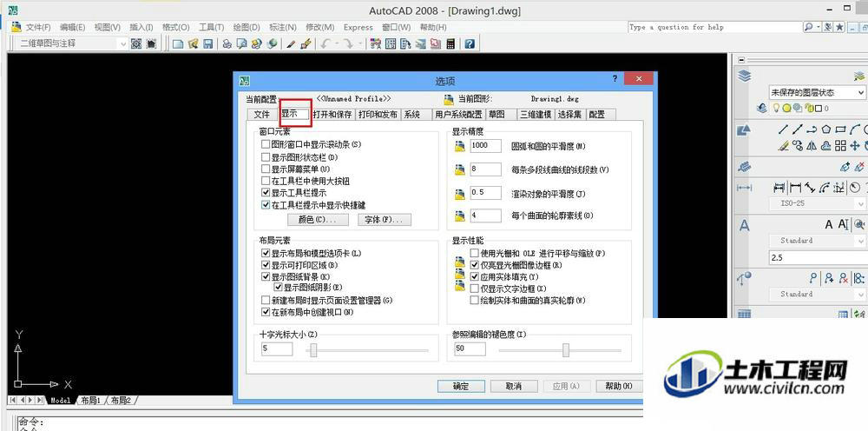Click the Workspace Settings gear icon

pyautogui.click(x=137, y=43)
